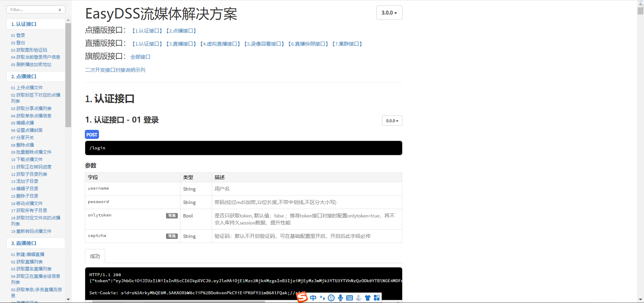Open the 3.0.0 version dropdown

point(389,13)
